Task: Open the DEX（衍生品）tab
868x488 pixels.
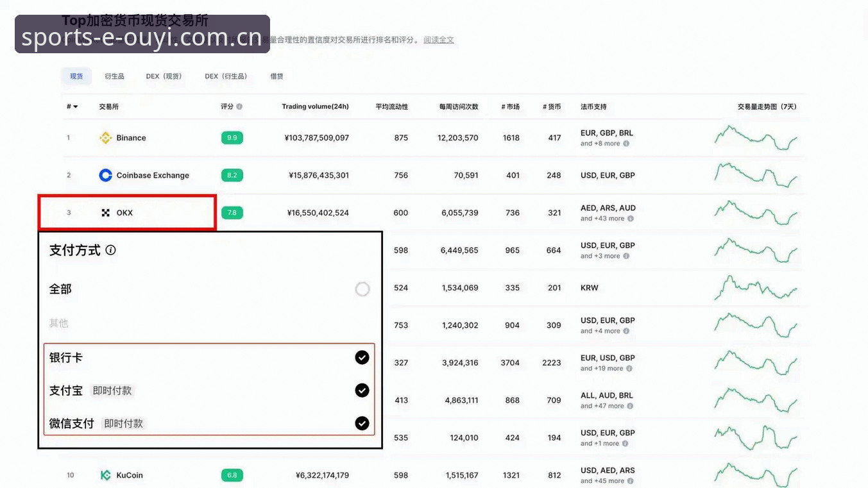Action: pyautogui.click(x=226, y=76)
